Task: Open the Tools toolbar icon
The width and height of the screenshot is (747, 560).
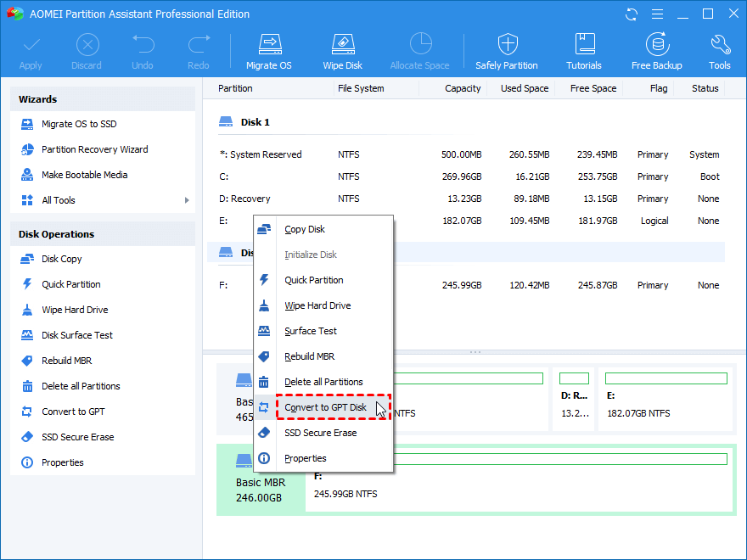Action: pyautogui.click(x=720, y=51)
